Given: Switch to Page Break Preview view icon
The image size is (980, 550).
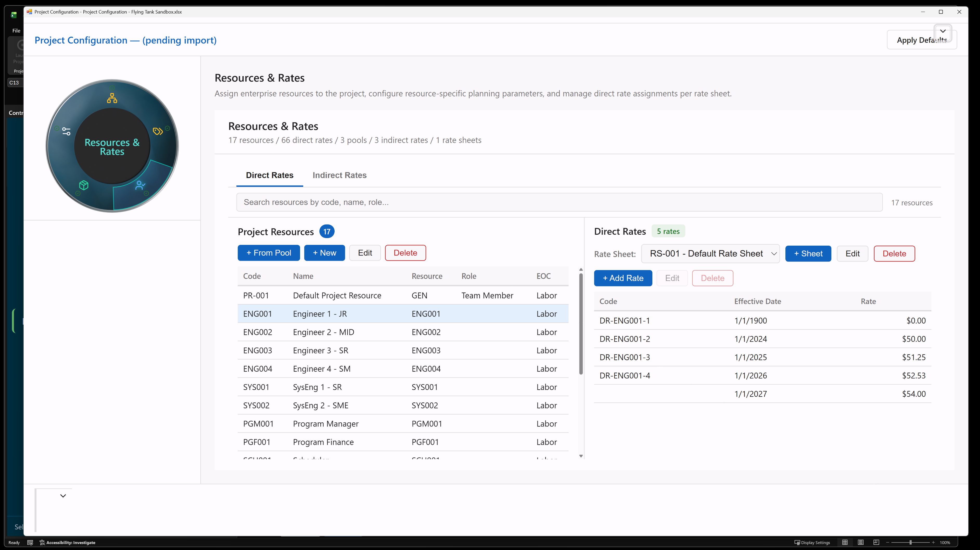Looking at the screenshot, I should tap(876, 542).
